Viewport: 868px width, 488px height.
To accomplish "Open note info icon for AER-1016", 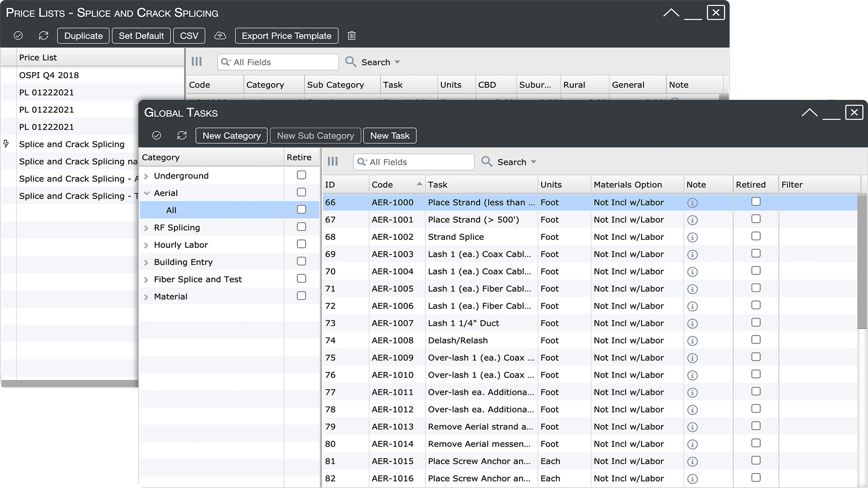I will tap(692, 479).
